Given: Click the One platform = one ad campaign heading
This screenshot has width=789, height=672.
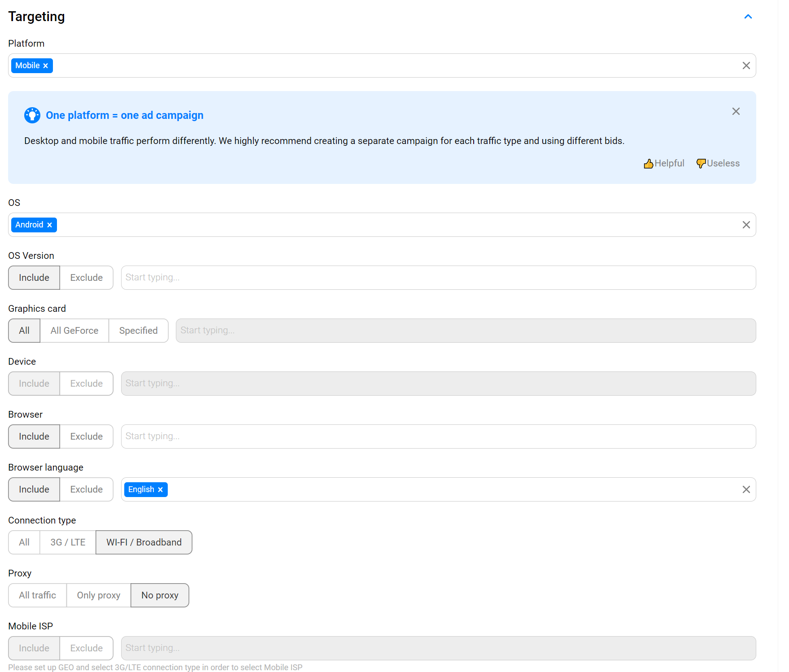Looking at the screenshot, I should click(x=125, y=115).
